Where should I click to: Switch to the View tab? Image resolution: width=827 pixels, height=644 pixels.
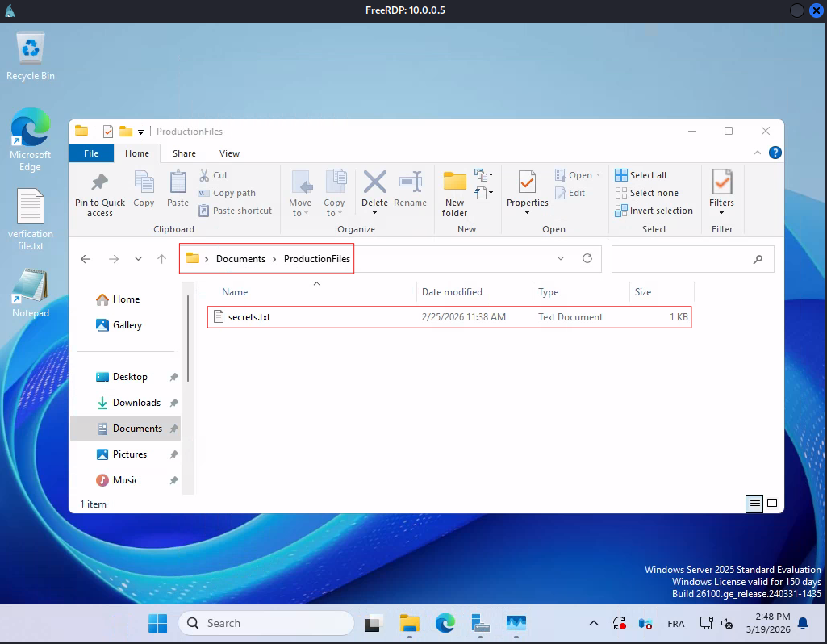click(x=229, y=153)
